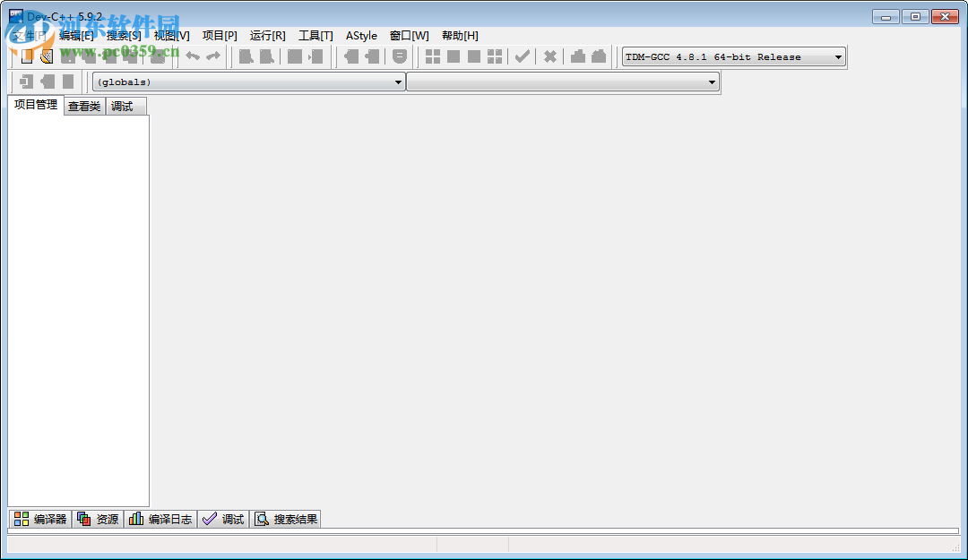This screenshot has height=560, width=968.
Task: Switch to the 查看类 tab
Action: [83, 106]
